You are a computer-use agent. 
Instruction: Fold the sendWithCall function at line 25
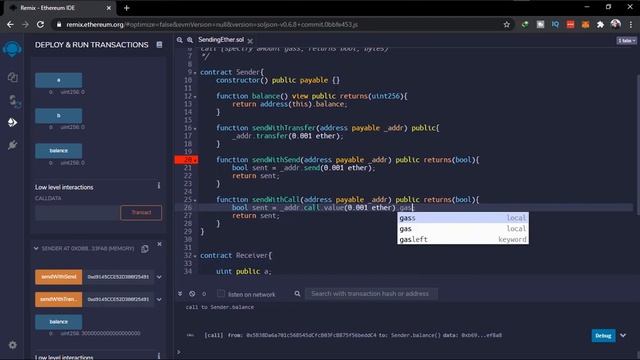pyautogui.click(x=195, y=200)
